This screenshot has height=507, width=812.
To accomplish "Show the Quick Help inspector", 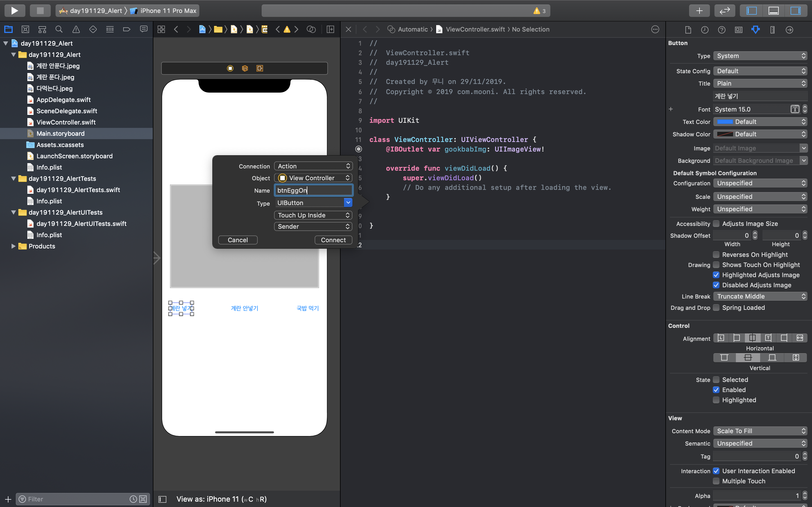I will pyautogui.click(x=721, y=30).
